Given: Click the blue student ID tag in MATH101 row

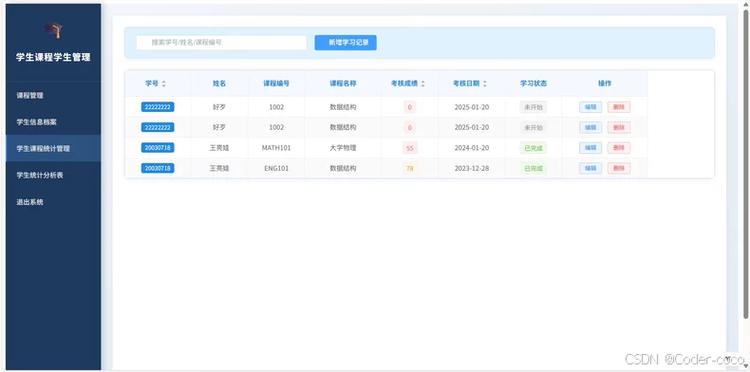Looking at the screenshot, I should click(x=157, y=148).
